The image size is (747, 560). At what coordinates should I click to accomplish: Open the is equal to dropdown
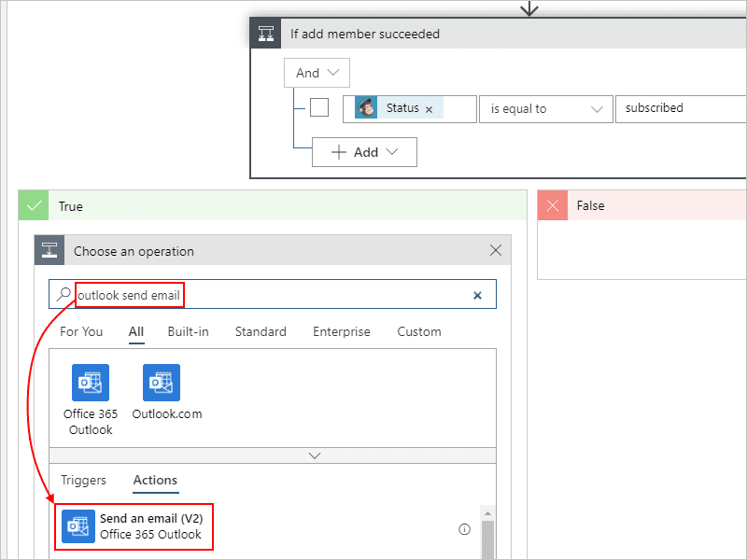[546, 109]
